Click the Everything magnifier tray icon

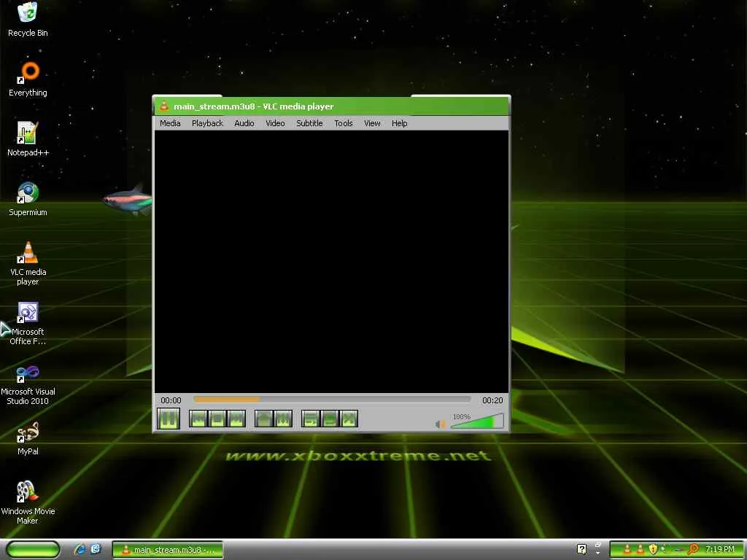coord(694,549)
